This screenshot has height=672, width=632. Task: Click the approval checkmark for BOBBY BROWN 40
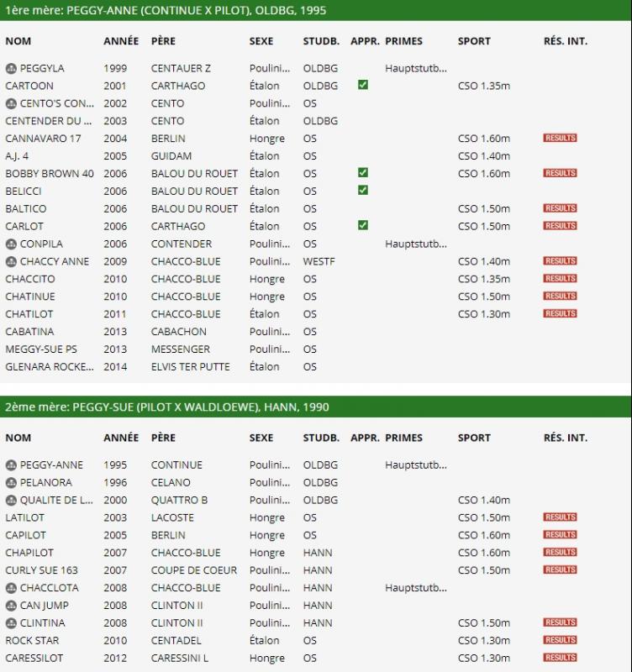(363, 173)
